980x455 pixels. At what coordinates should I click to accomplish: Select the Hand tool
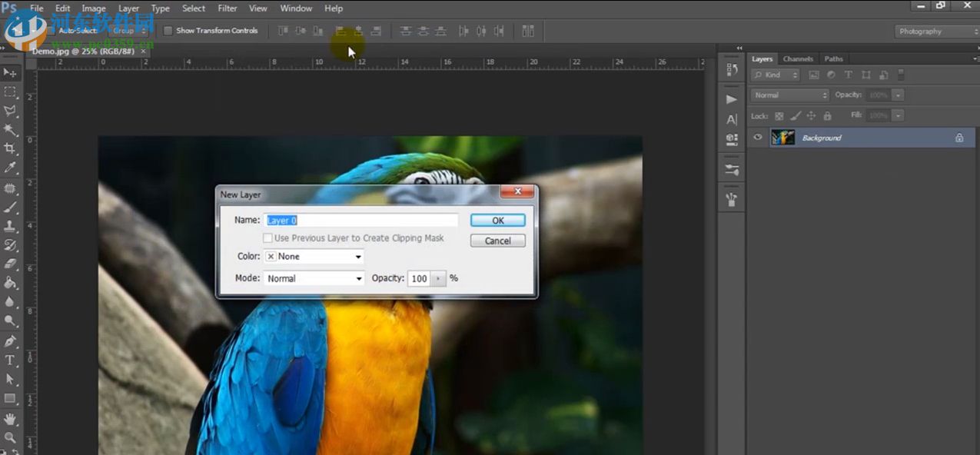[x=10, y=419]
